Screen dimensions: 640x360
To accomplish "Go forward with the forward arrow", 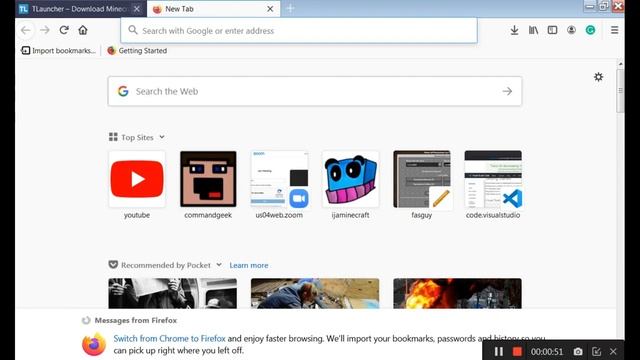I will coord(45,30).
